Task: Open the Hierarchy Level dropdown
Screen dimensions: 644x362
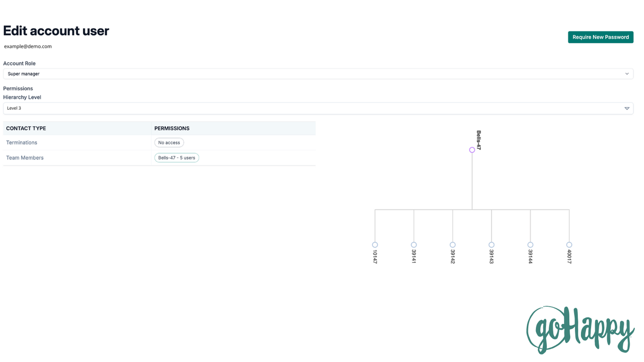Action: point(318,108)
